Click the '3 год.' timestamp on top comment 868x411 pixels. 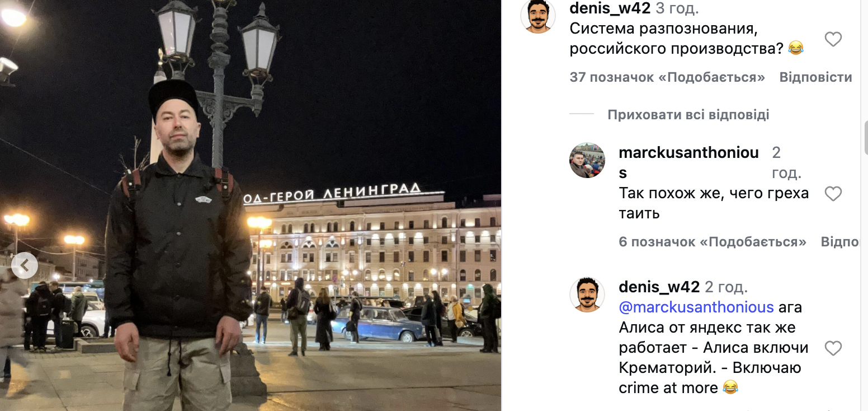[677, 8]
